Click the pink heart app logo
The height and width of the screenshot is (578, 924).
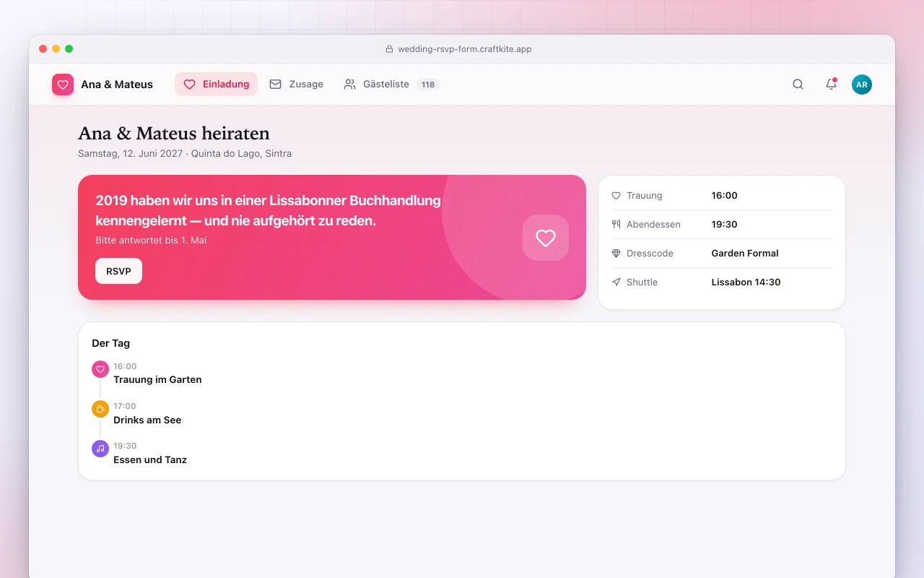(63, 85)
